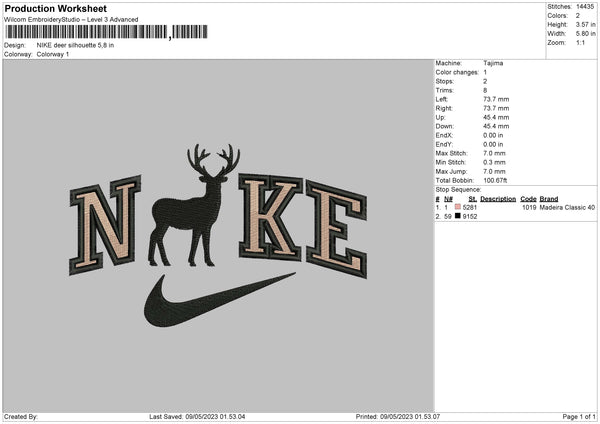
Task: Click the 'Color changes:' label
Action: [457, 72]
